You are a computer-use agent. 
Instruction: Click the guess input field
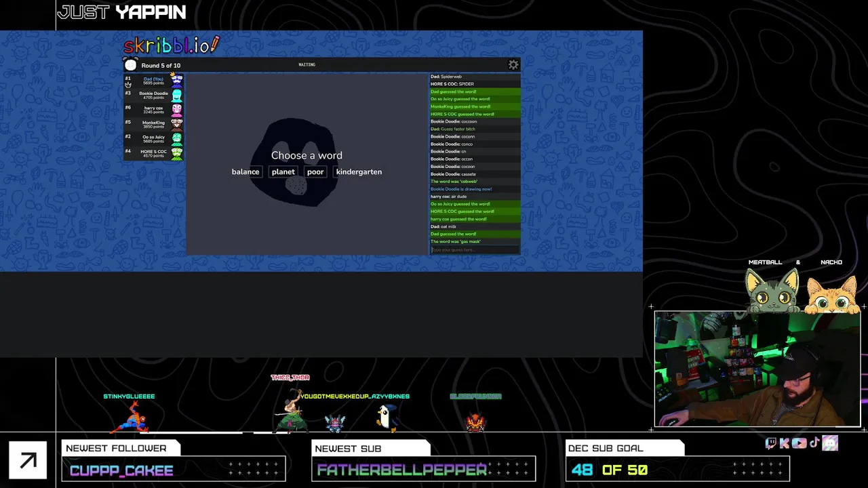click(475, 250)
